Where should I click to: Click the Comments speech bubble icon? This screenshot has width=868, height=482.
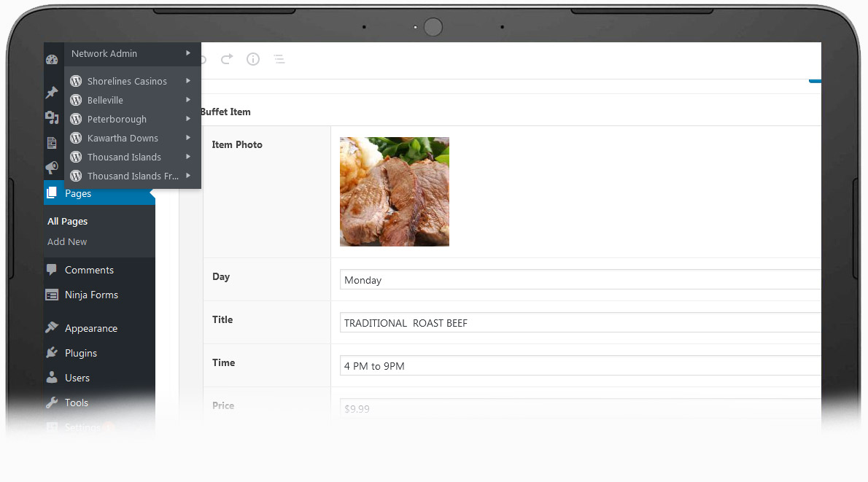52,270
